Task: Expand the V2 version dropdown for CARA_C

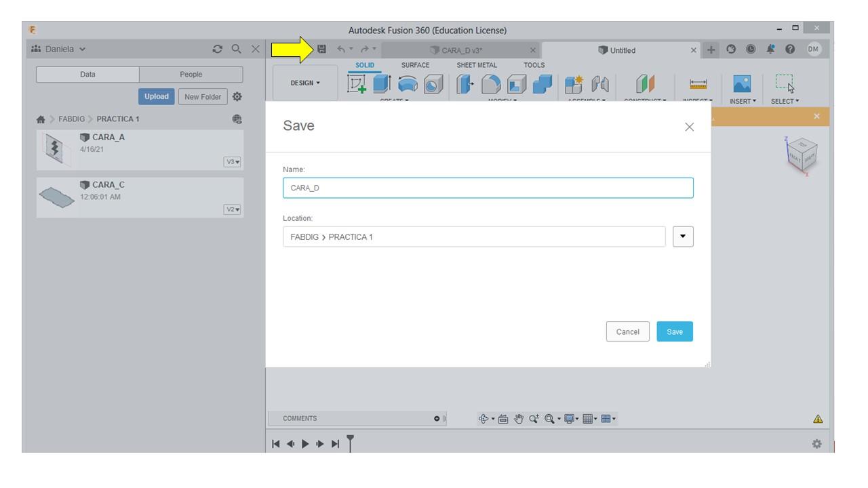Action: coord(233,209)
